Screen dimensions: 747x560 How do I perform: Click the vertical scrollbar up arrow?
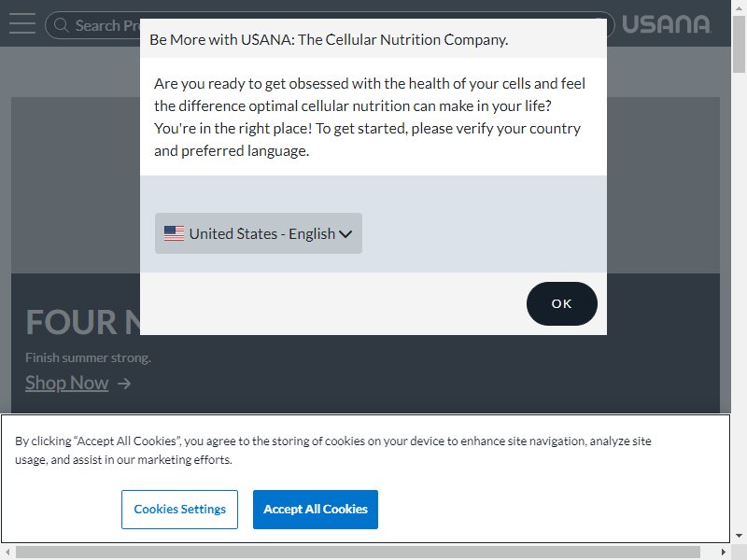tap(739, 7)
